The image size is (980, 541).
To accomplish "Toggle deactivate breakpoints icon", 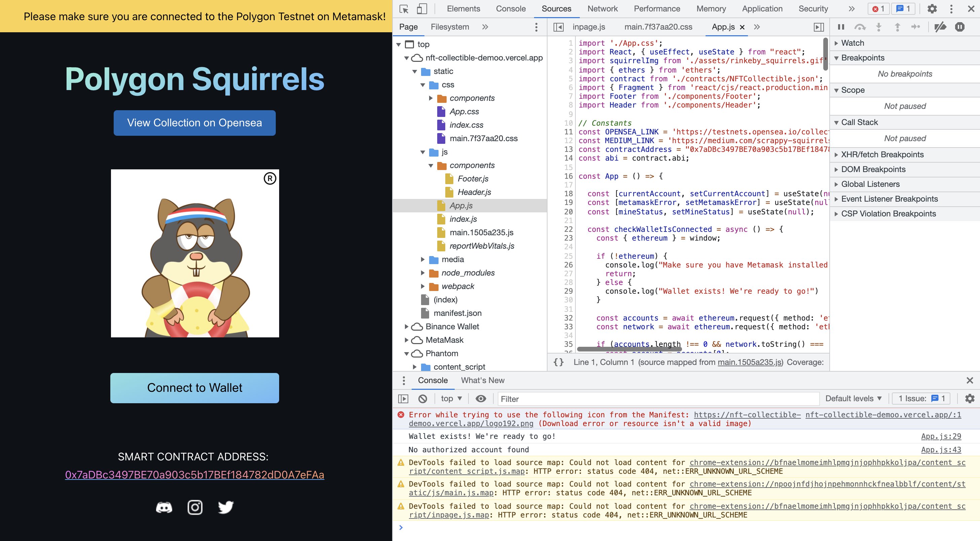I will 940,27.
